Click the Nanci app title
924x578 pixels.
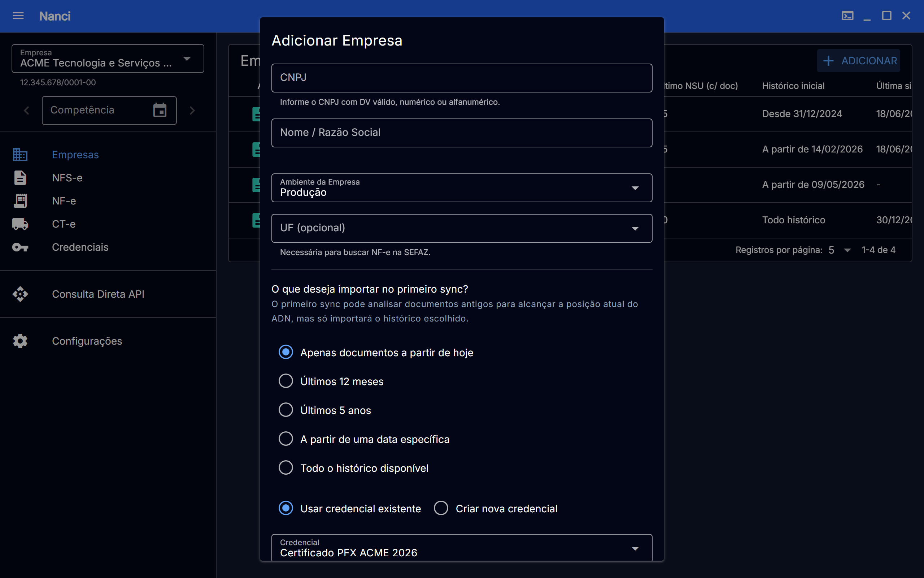(x=55, y=16)
